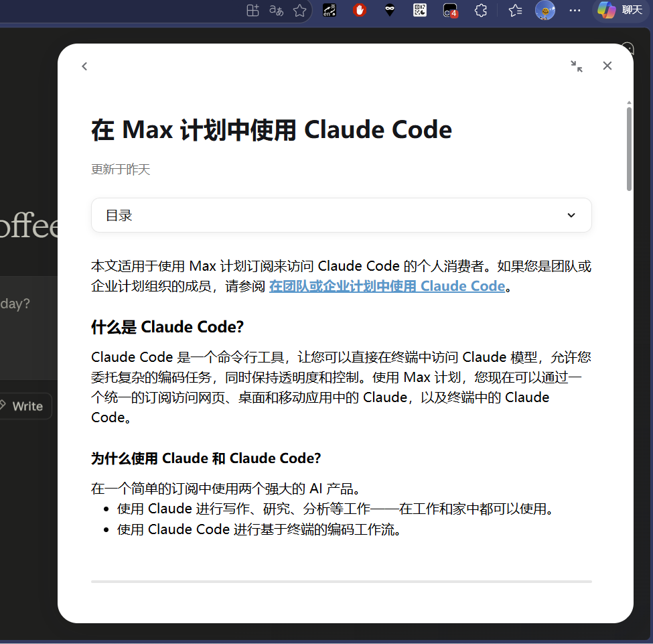
Task: Click bullet 使用 Claude Code 进行基于终端的编码工作流
Action: (259, 529)
